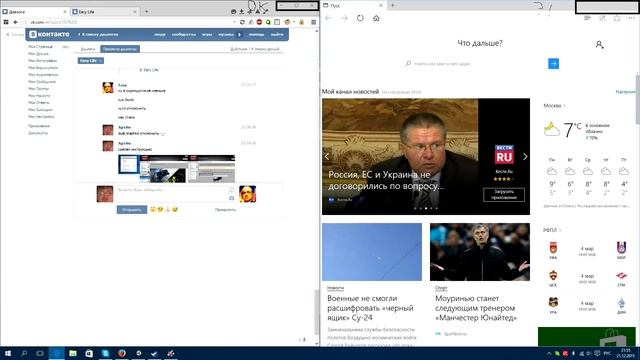This screenshot has width=640, height=360.
Task: Click 'Мои Группы' in the VK sidebar
Action: click(38, 89)
